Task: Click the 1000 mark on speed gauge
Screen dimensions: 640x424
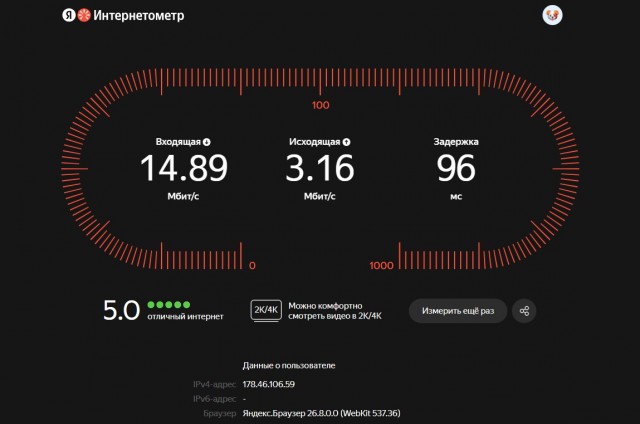Action: click(381, 266)
